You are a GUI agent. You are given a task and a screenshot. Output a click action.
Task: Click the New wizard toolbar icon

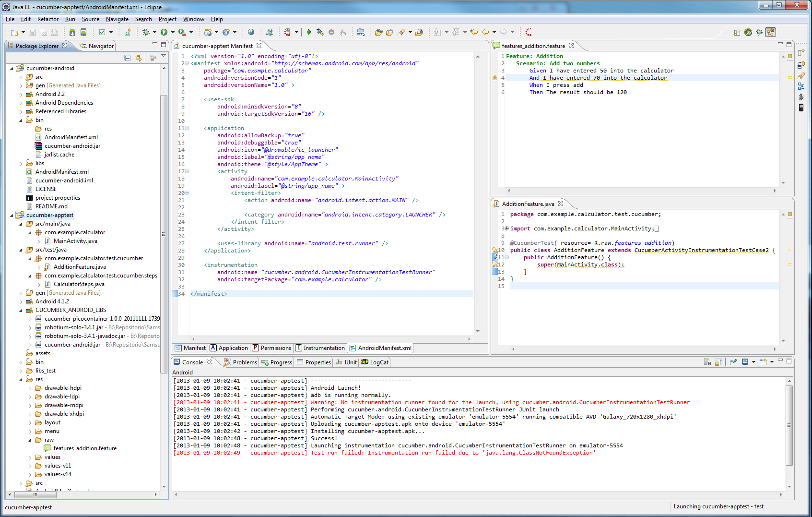pos(14,32)
